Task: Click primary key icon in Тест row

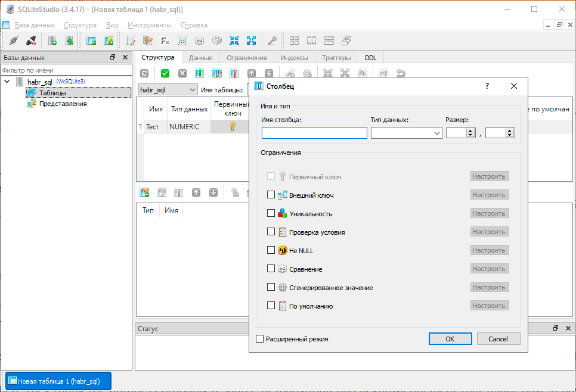Action: (x=232, y=126)
